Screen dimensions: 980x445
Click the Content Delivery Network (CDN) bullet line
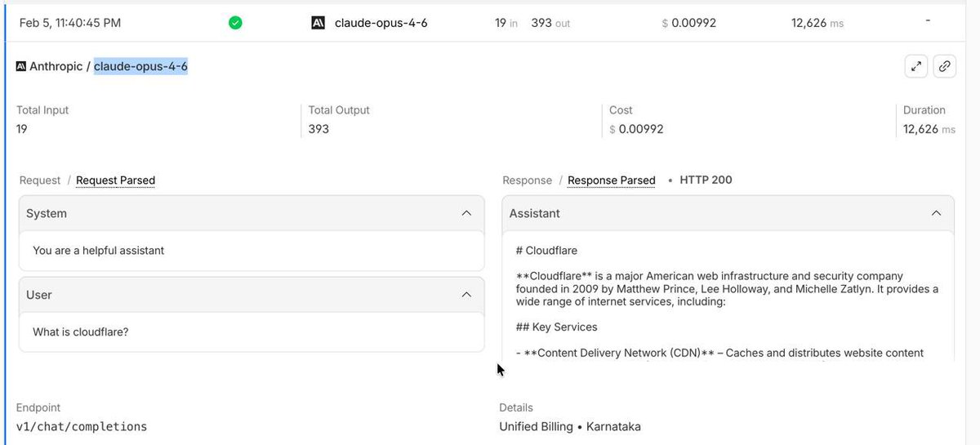tap(719, 353)
